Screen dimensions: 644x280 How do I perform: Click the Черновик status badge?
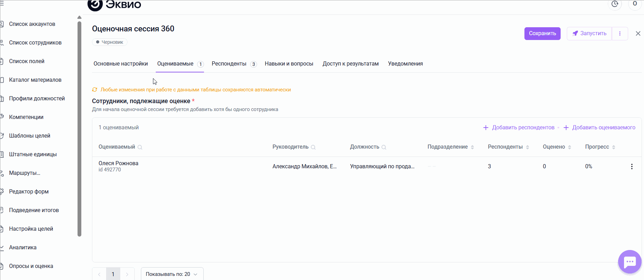click(110, 42)
